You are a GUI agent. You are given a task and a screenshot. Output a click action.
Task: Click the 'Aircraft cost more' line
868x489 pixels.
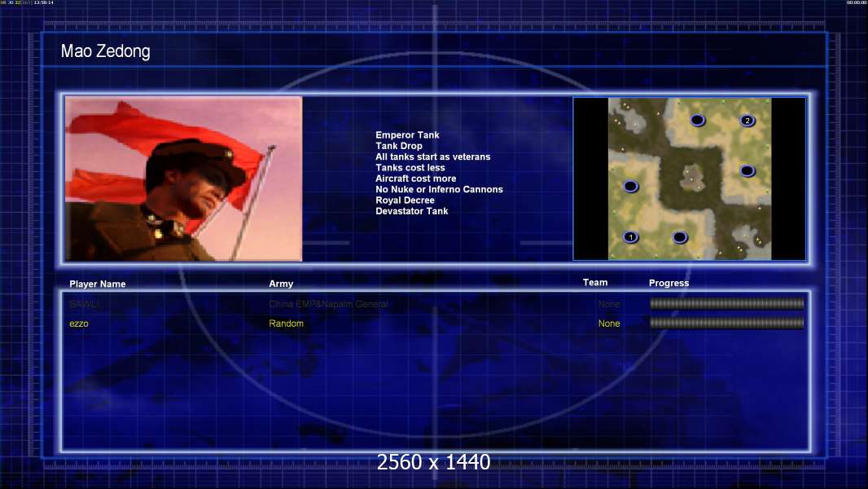pyautogui.click(x=416, y=178)
